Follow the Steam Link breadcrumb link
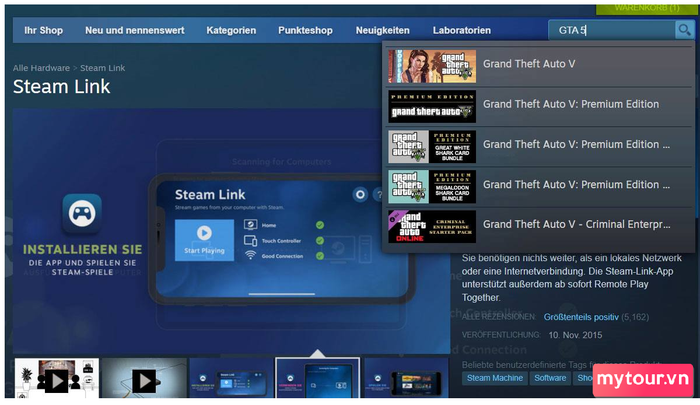The width and height of the screenshot is (700, 405). [x=102, y=68]
